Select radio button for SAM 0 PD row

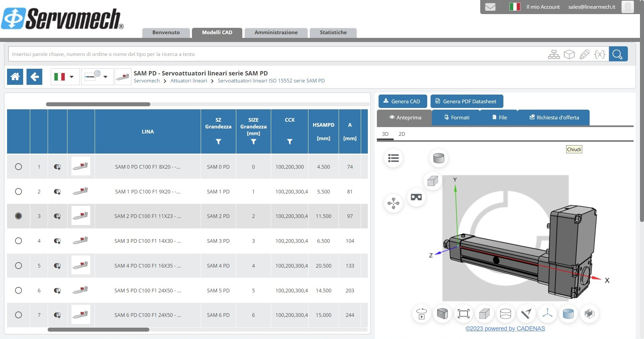[x=18, y=167]
